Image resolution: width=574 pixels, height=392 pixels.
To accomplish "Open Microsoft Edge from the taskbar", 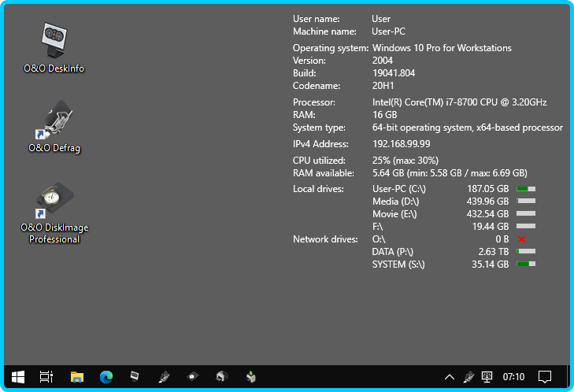I will (106, 377).
